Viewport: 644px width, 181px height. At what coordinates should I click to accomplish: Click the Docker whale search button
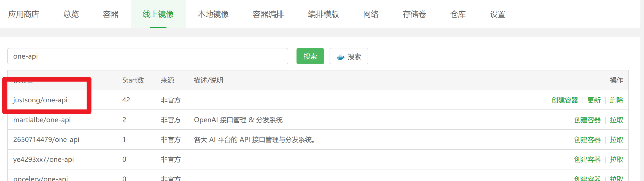(349, 56)
